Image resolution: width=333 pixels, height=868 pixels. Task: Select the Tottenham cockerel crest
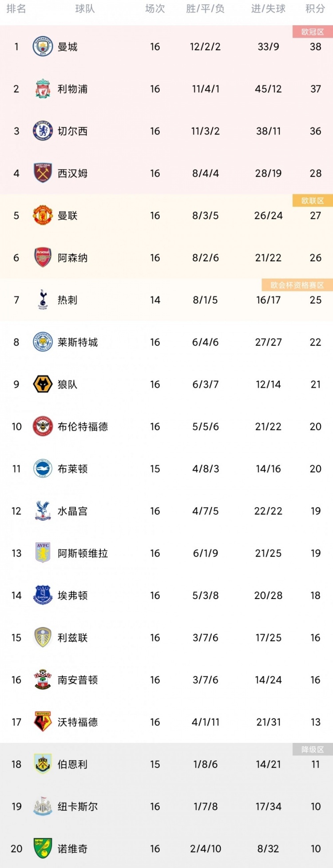(43, 300)
